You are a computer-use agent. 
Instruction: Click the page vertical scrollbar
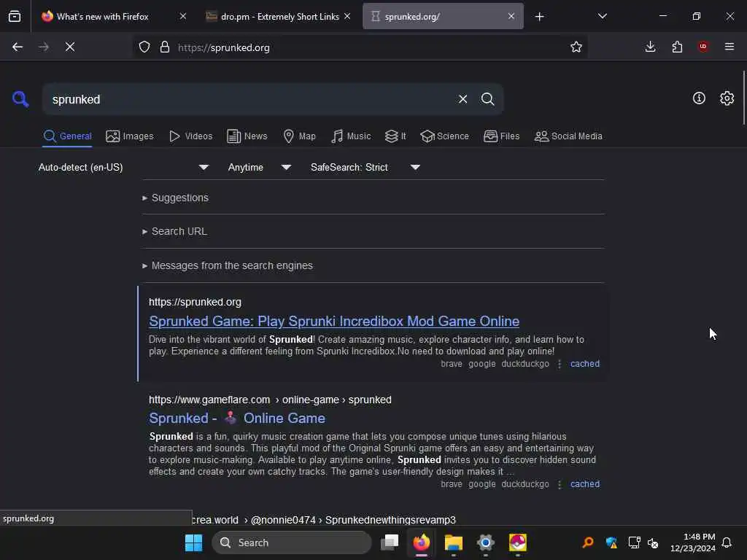[x=743, y=98]
